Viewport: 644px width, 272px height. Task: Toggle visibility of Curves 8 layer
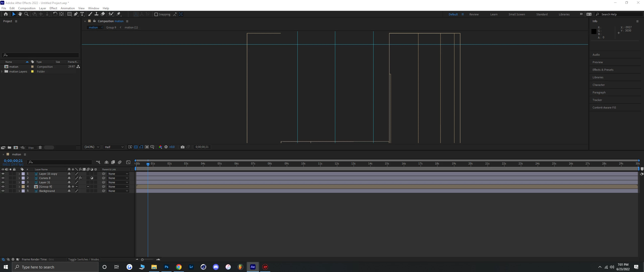[3, 178]
